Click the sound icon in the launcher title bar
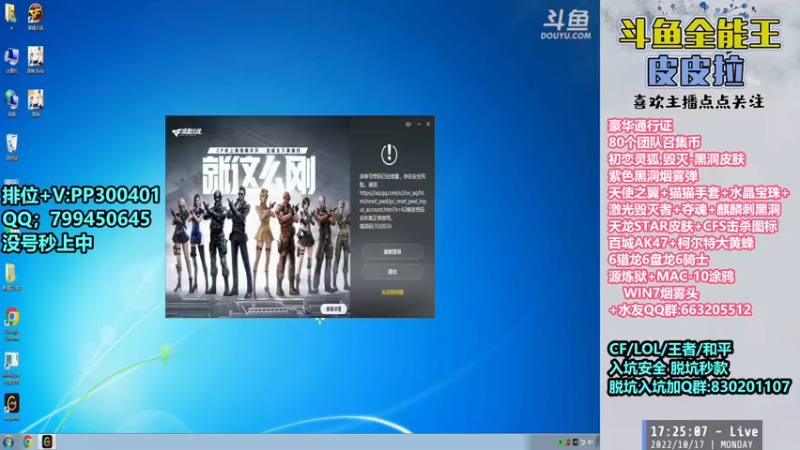This screenshot has height=450, width=800. click(408, 124)
